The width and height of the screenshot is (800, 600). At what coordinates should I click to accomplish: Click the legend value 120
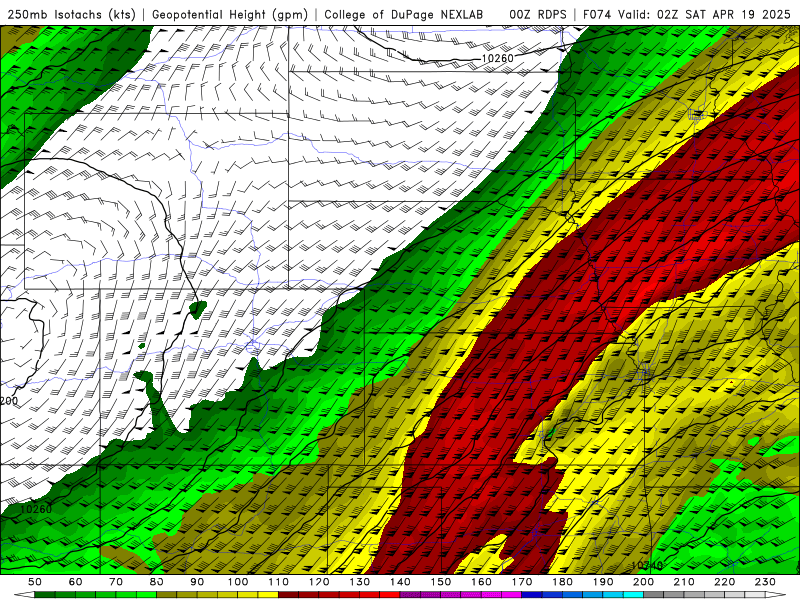[x=319, y=582]
